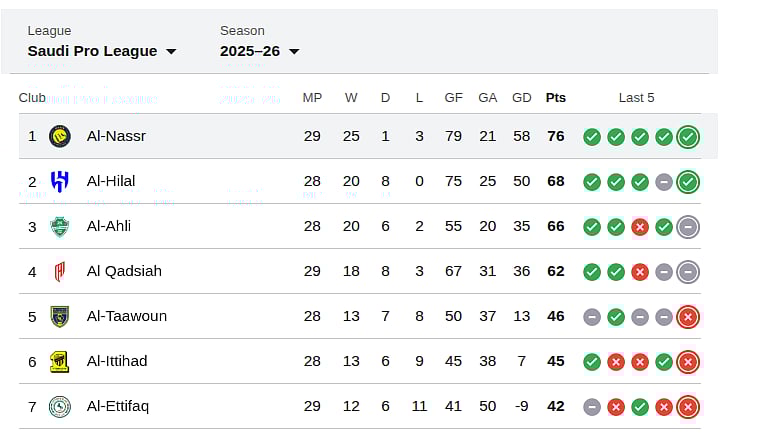Open the Al-Ittihad team name link

pos(117,361)
